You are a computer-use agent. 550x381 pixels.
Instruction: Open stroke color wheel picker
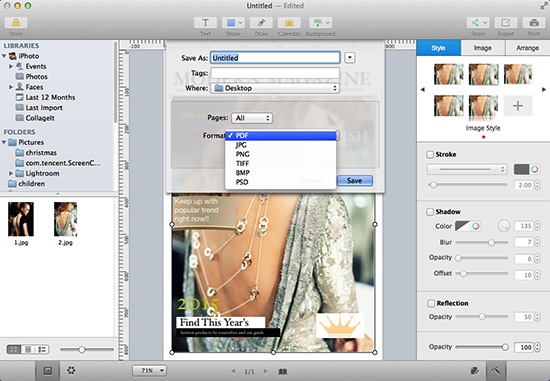(535, 169)
